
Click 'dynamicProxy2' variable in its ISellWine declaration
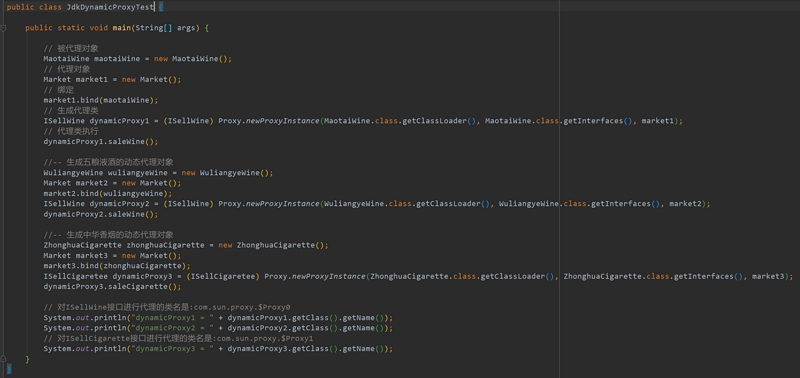[x=119, y=204]
